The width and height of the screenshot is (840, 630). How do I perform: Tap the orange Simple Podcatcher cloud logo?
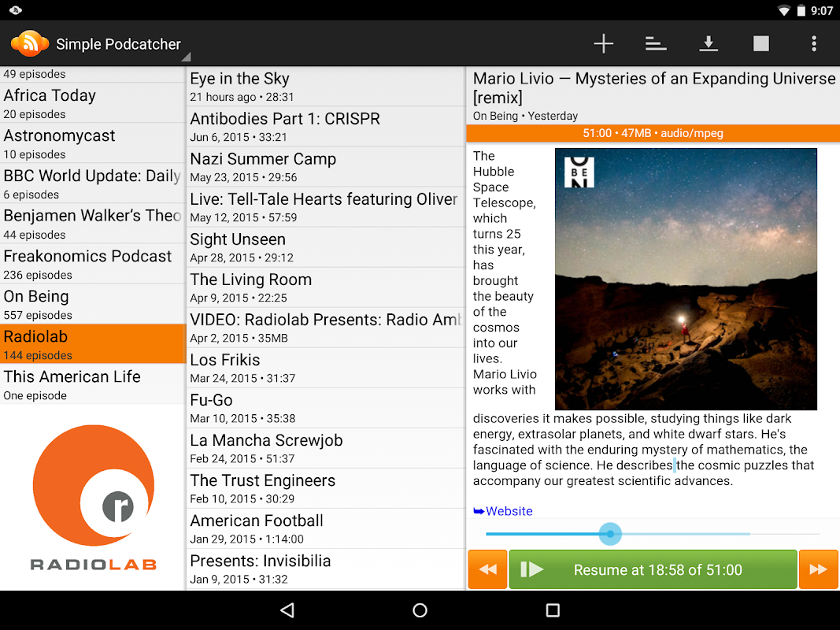[x=29, y=43]
